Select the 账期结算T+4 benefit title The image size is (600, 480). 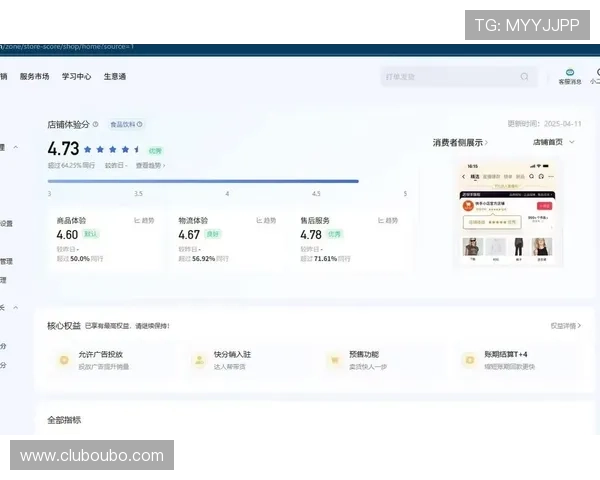(x=506, y=354)
